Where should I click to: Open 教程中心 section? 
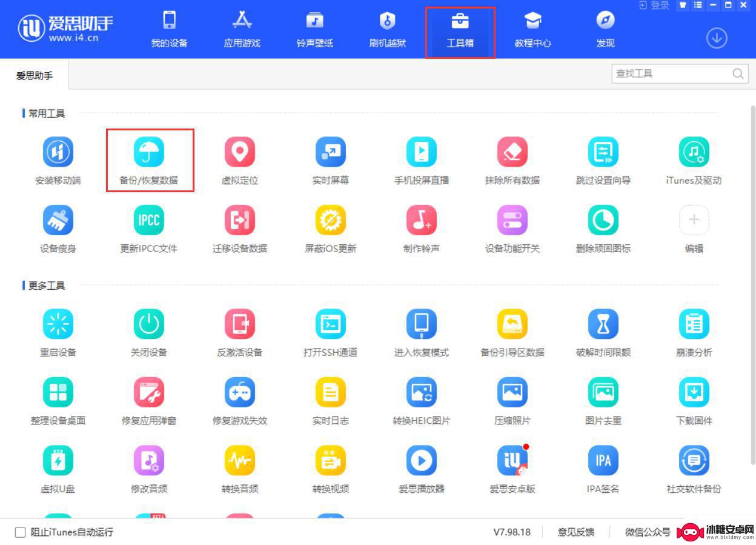click(x=533, y=29)
